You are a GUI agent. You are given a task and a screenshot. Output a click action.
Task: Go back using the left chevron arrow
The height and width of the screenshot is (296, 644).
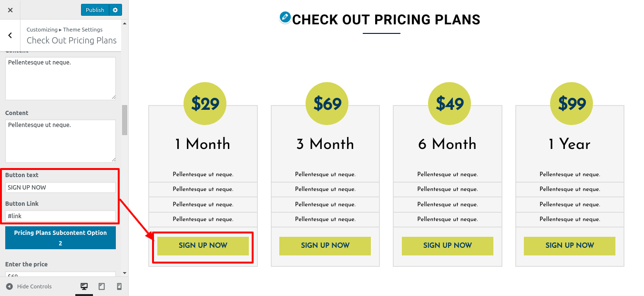click(x=10, y=35)
